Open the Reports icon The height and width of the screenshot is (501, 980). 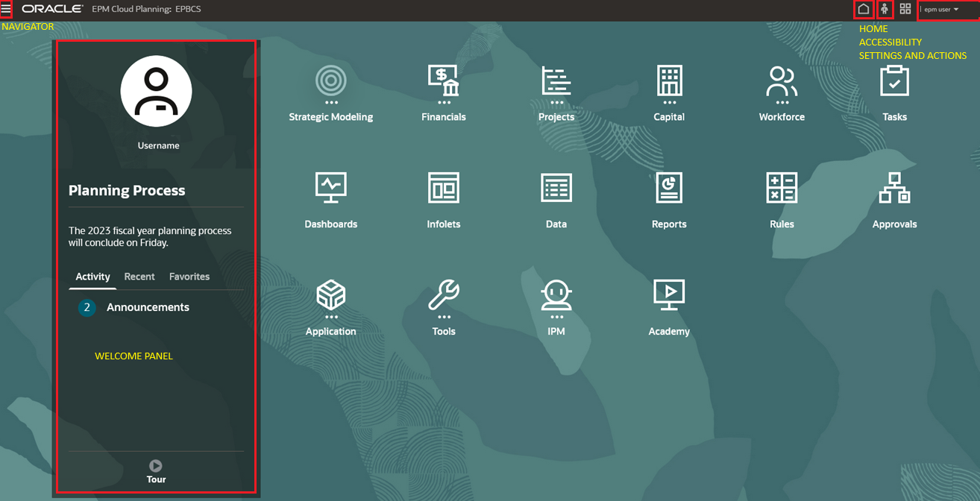click(669, 188)
